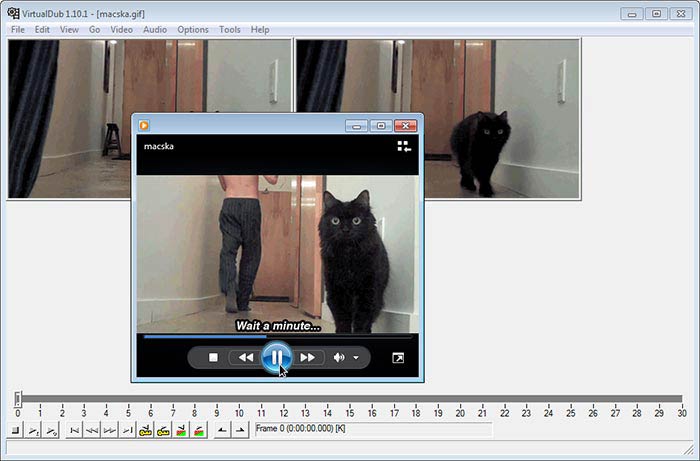
Task: Switch the player to full screen view
Action: pyautogui.click(x=398, y=358)
